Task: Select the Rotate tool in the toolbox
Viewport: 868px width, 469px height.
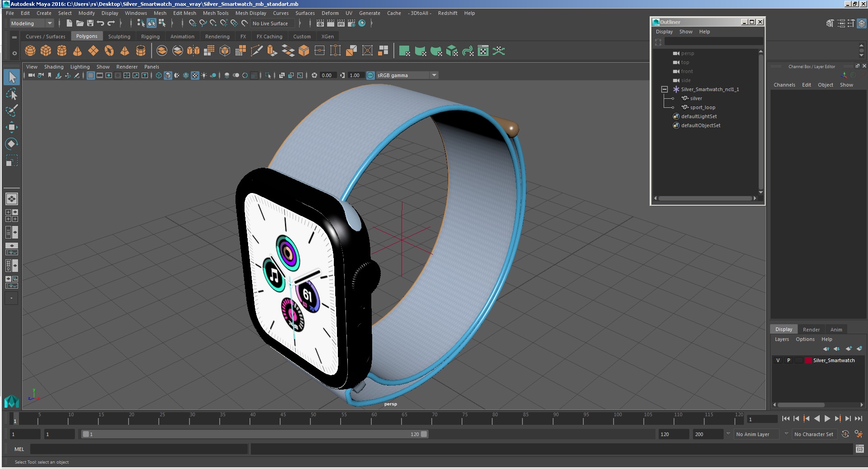Action: [12, 144]
